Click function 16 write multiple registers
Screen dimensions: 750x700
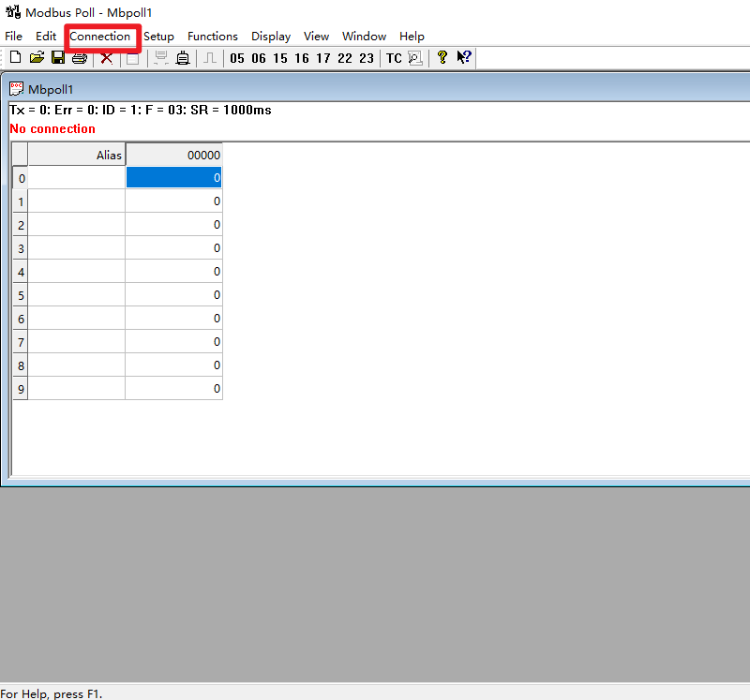tap(301, 58)
